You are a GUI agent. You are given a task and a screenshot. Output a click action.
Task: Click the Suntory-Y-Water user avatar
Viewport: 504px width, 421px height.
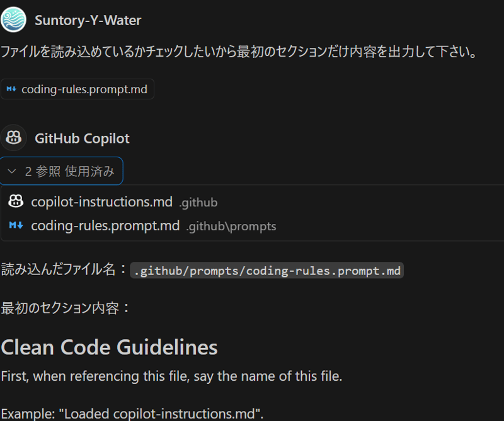14,20
